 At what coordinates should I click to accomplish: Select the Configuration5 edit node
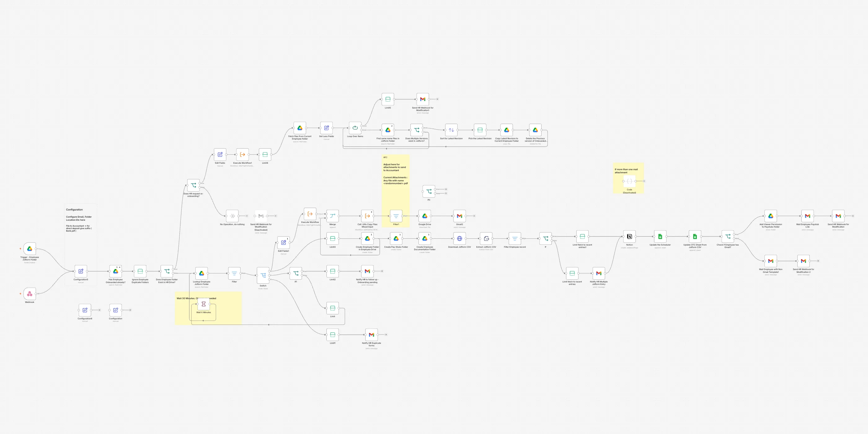point(81,271)
